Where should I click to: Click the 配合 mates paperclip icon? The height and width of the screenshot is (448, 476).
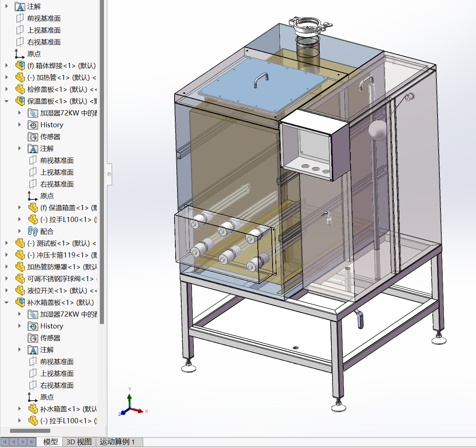pyautogui.click(x=33, y=232)
